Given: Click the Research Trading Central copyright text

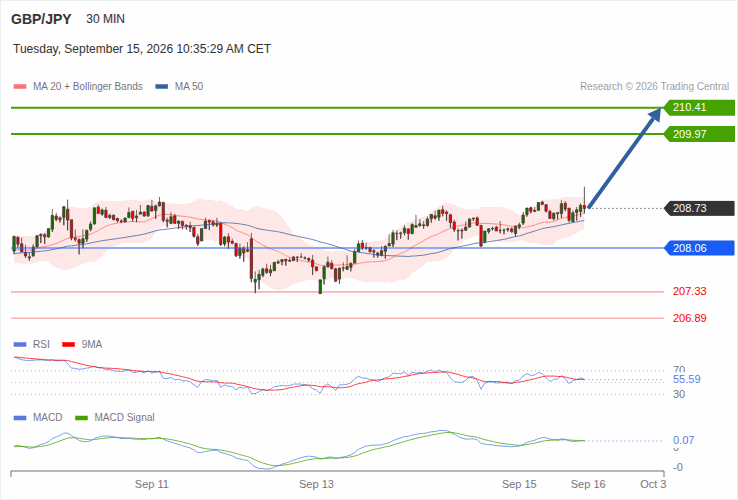Looking at the screenshot, I should coord(654,87).
